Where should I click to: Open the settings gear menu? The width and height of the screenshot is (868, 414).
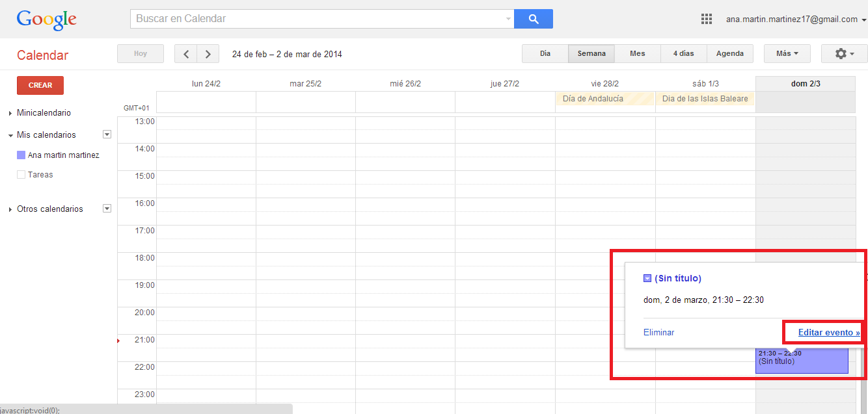(844, 53)
